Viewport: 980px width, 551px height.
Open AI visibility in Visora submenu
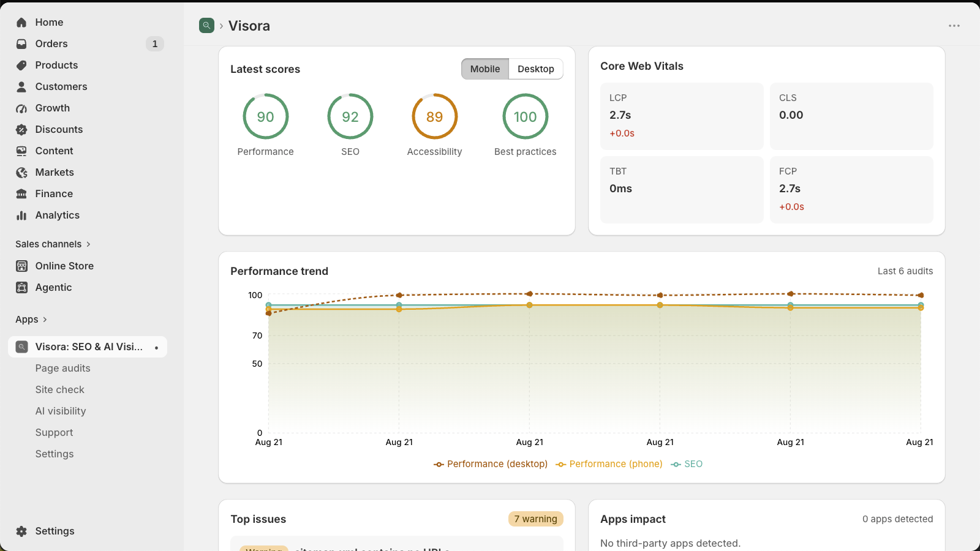pyautogui.click(x=61, y=411)
